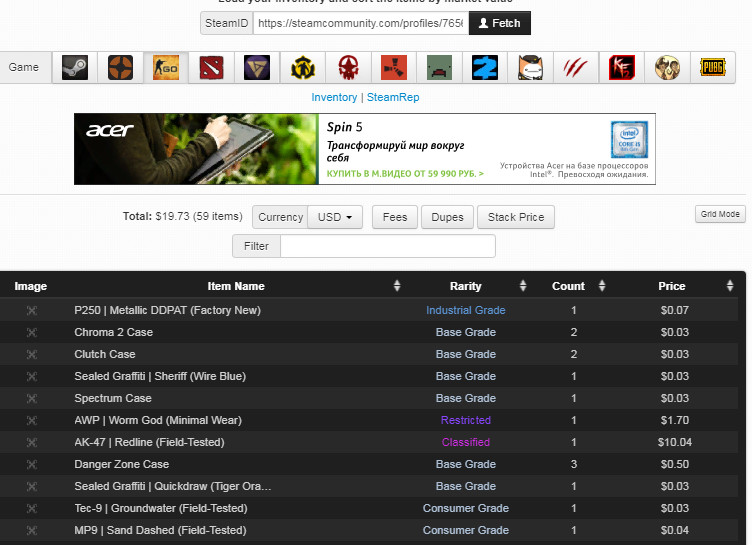Screen dimensions: 752x545
Task: Click AK-47 | Redline (Field-Tested) name
Action: pyautogui.click(x=149, y=442)
